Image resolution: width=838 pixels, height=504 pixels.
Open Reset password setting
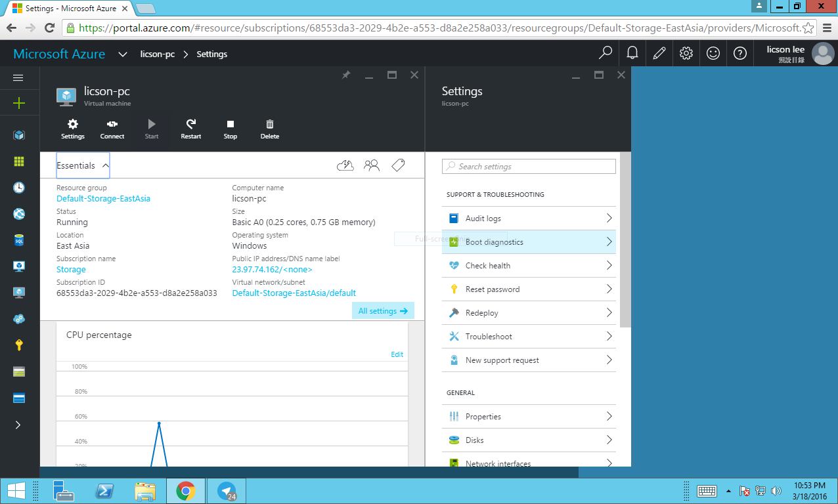[x=529, y=289]
